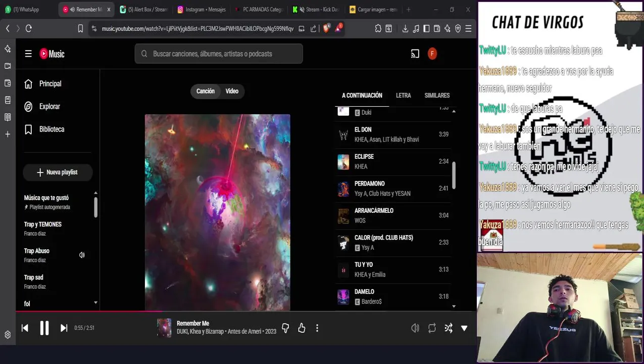
Task: Close the Remember Me browser tab
Action: click(108, 9)
